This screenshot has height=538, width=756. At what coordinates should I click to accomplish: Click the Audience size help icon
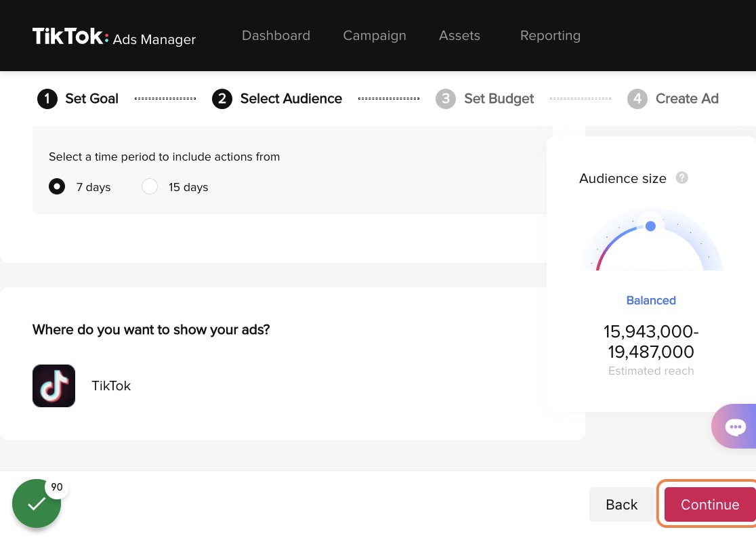pyautogui.click(x=681, y=178)
